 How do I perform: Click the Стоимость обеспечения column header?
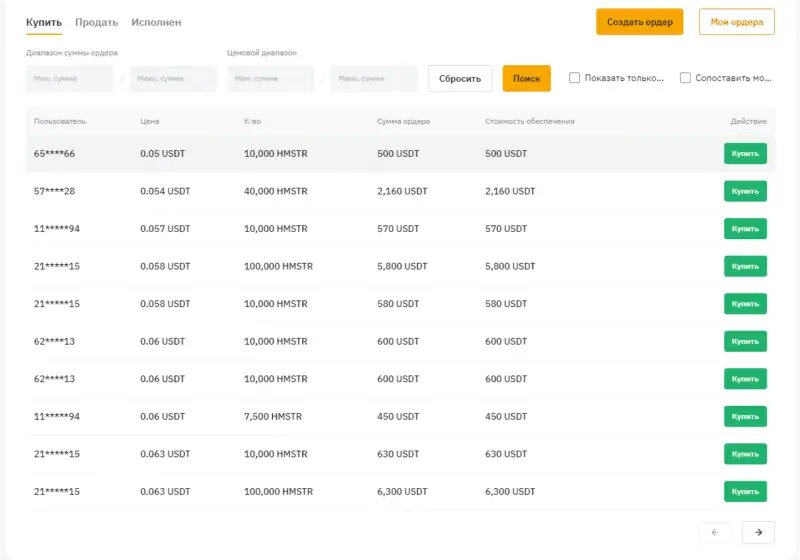pos(530,121)
